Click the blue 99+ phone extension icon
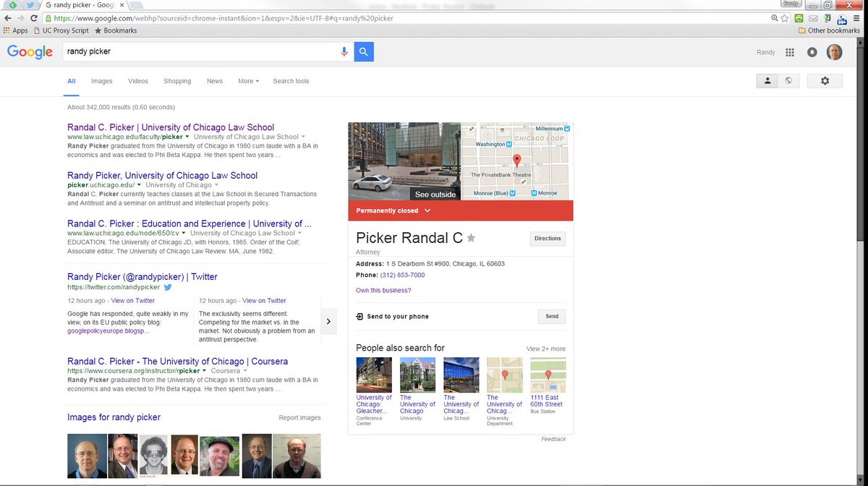The image size is (868, 486). click(842, 19)
